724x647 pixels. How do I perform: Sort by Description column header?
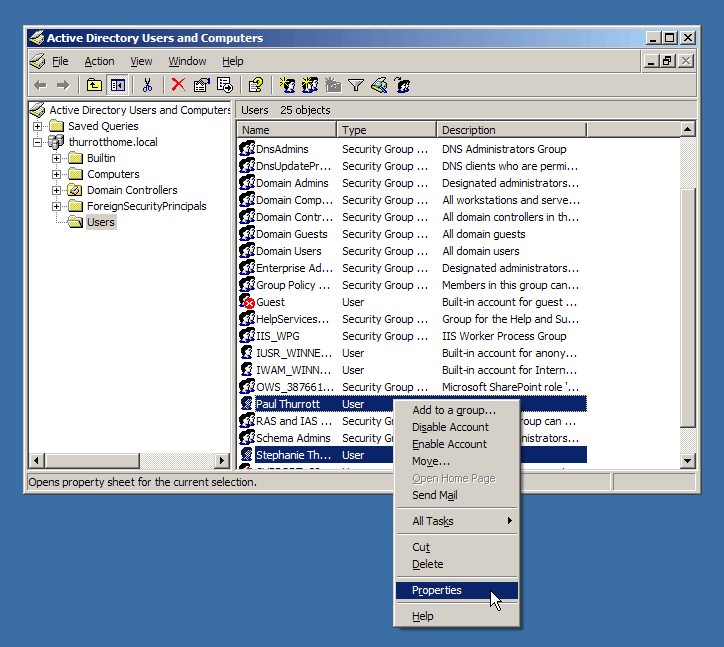coord(512,130)
